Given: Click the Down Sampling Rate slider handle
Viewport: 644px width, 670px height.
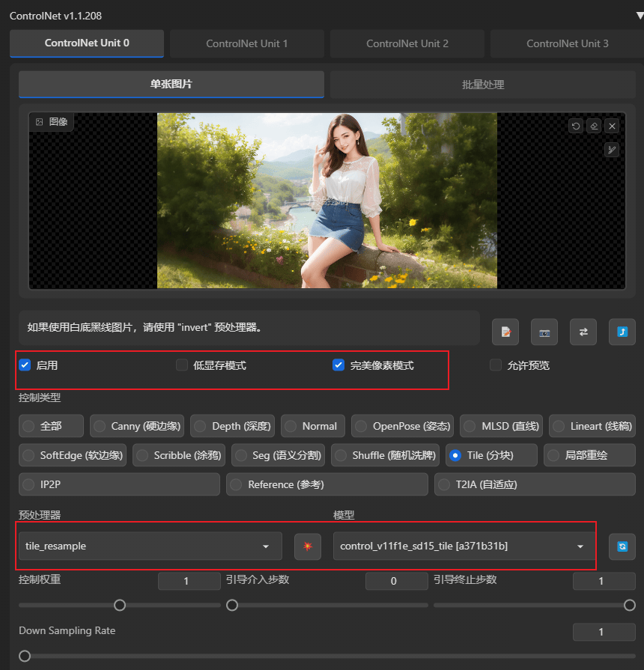Looking at the screenshot, I should point(25,656).
